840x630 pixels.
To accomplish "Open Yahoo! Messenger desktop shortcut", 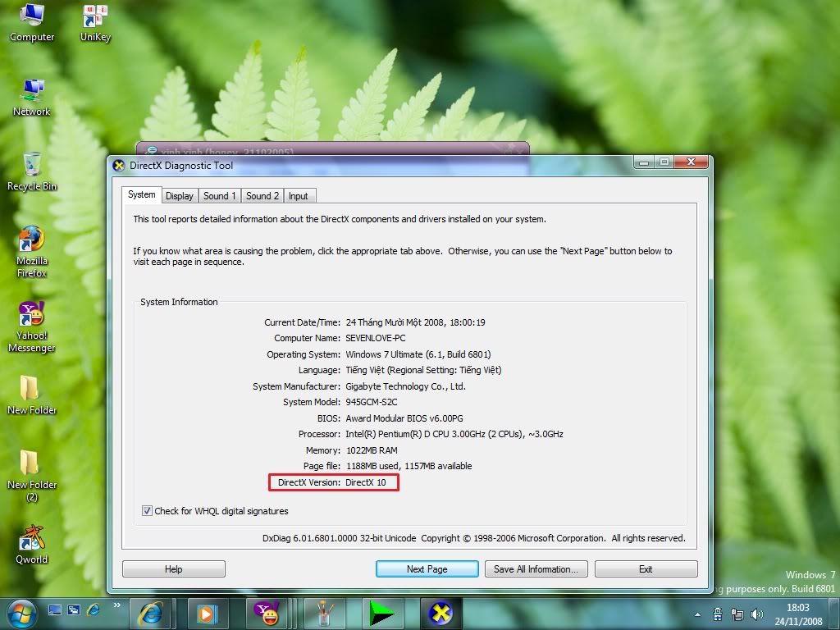I will pos(32,326).
